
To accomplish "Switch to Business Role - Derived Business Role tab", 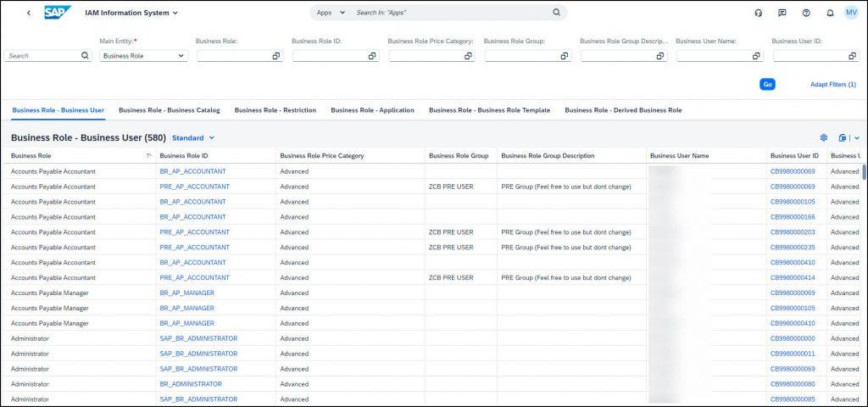I will coord(623,110).
